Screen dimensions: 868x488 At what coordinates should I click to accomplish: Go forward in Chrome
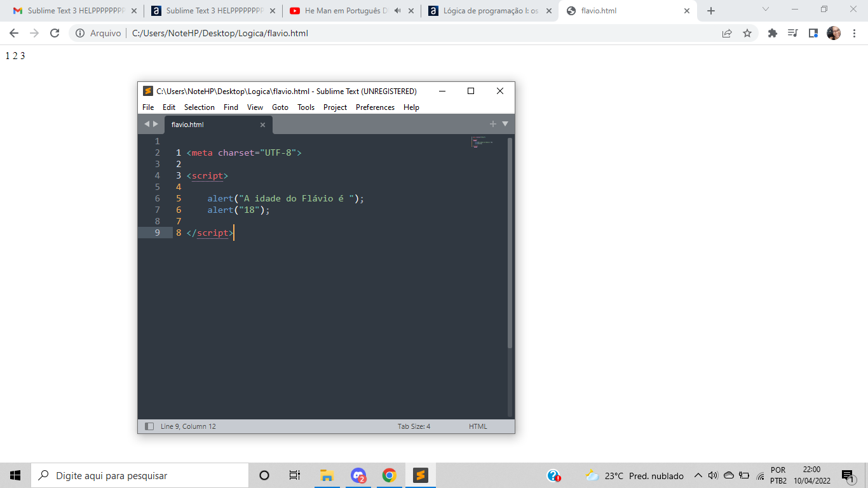click(34, 33)
